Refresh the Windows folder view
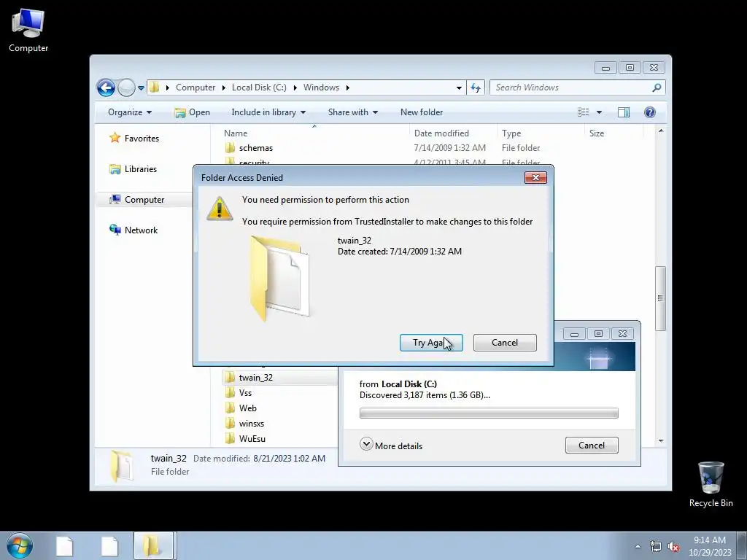Image resolution: width=747 pixels, height=560 pixels. point(476,87)
